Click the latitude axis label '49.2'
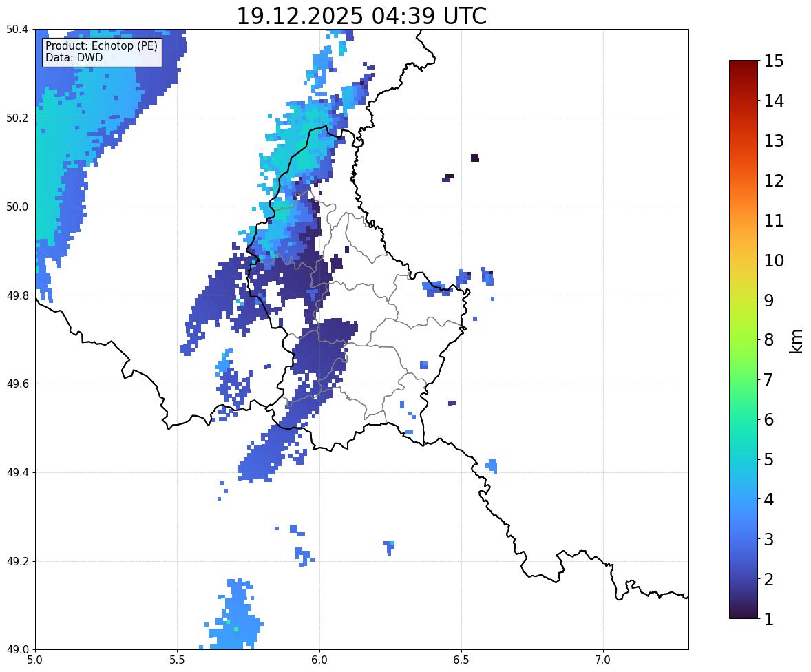Screen dimensions: 811x672 pos(18,561)
